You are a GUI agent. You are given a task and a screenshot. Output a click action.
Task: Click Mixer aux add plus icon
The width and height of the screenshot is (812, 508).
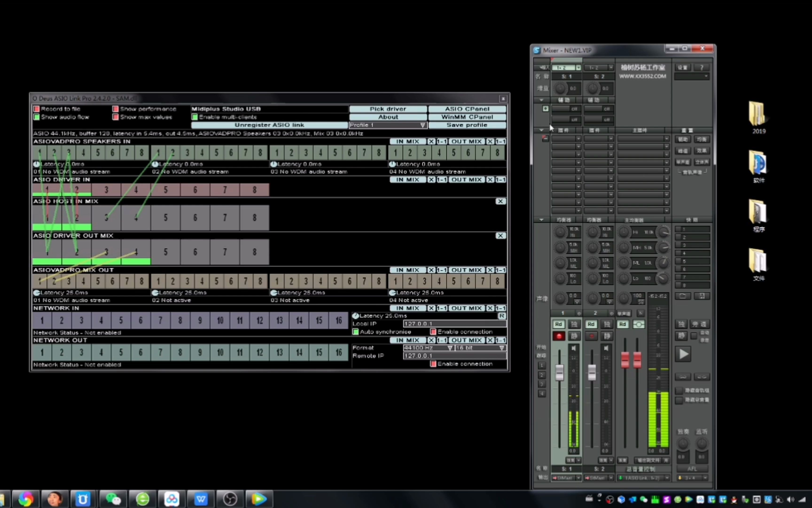pyautogui.click(x=546, y=108)
